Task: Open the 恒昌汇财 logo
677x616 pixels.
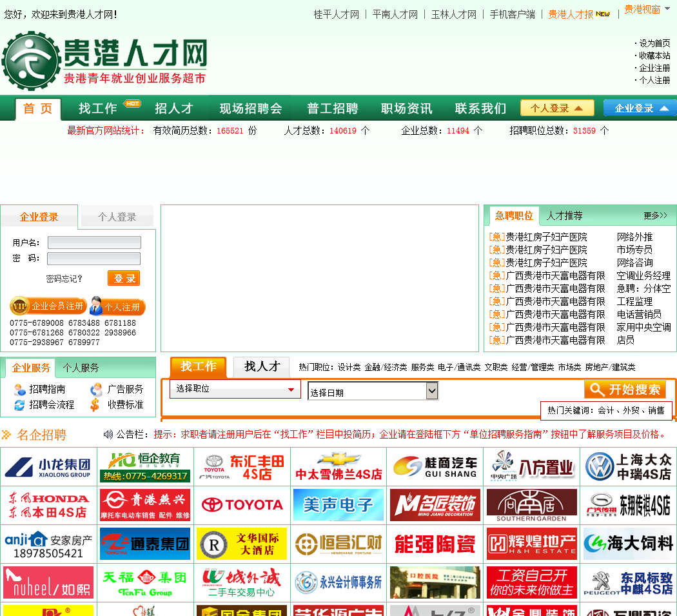Action: tap(338, 544)
